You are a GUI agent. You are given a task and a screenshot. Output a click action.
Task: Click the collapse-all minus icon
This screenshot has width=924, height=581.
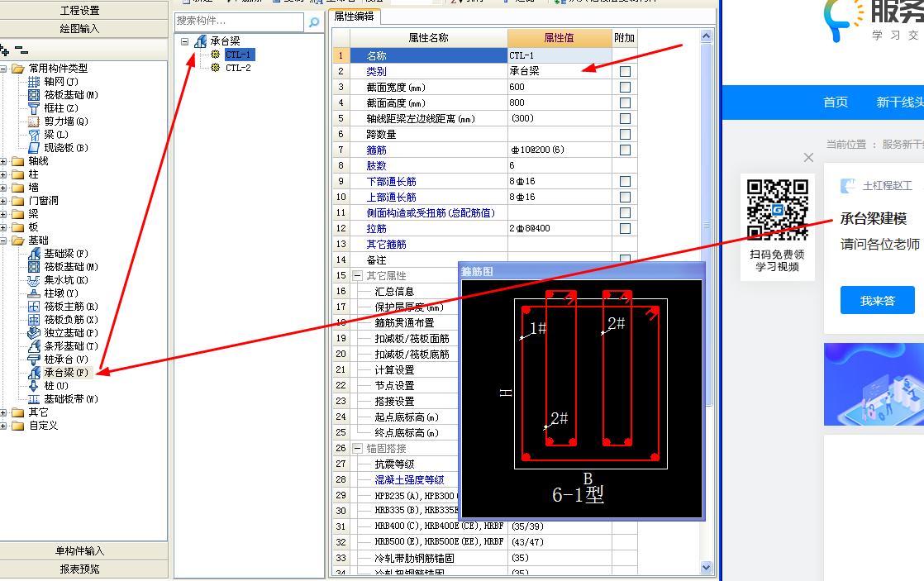point(21,50)
